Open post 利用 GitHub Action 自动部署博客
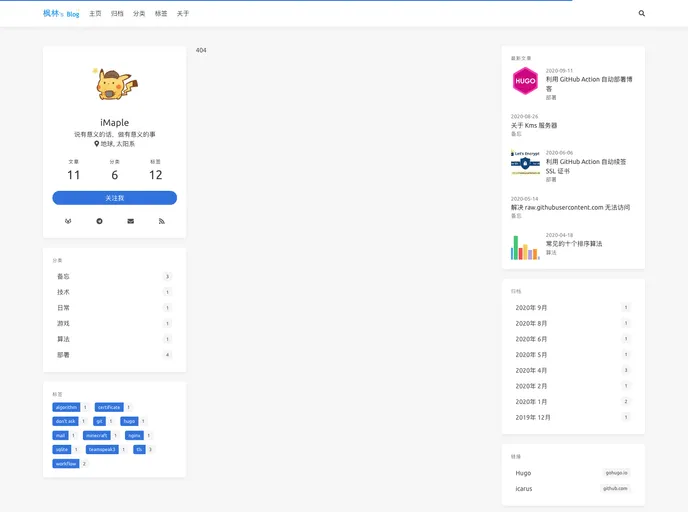Image resolution: width=688 pixels, height=512 pixels. click(x=589, y=84)
